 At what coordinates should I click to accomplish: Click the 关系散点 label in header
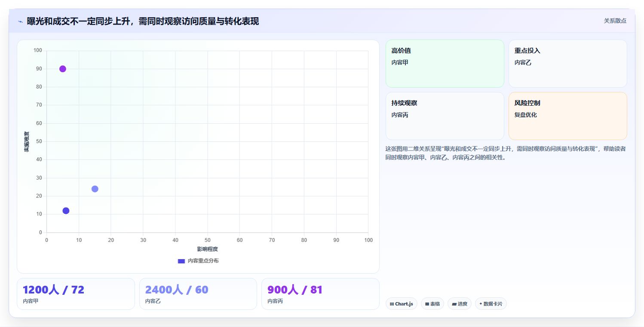pyautogui.click(x=615, y=21)
